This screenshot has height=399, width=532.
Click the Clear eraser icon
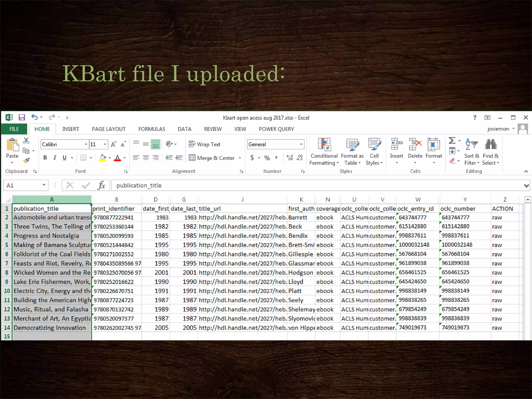[452, 161]
